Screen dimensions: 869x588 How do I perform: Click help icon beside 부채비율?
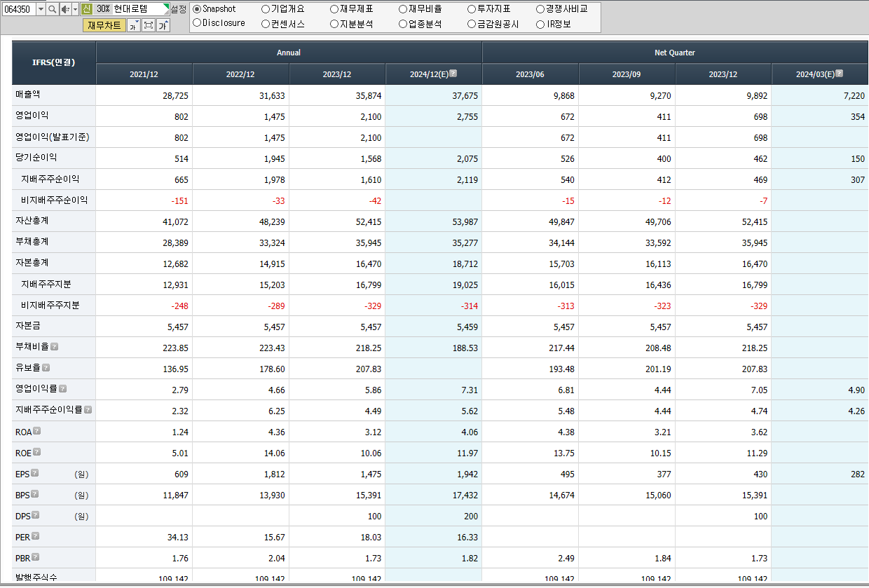point(54,346)
